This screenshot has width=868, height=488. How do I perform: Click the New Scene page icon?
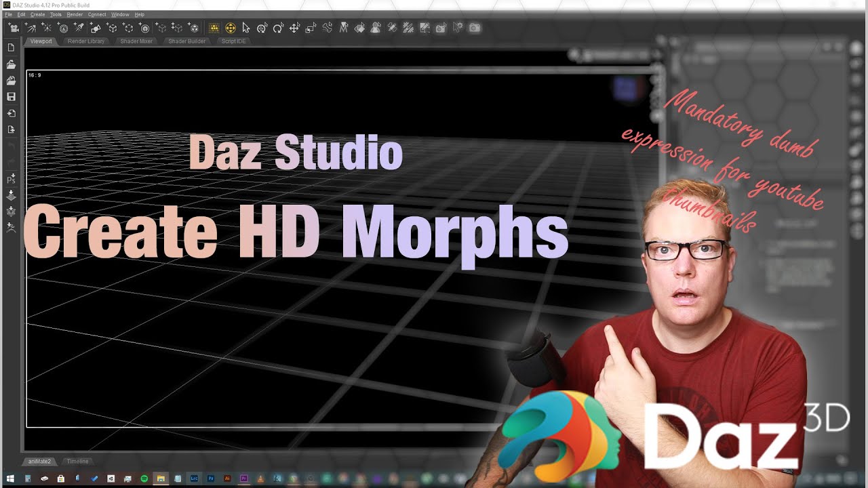click(x=11, y=48)
